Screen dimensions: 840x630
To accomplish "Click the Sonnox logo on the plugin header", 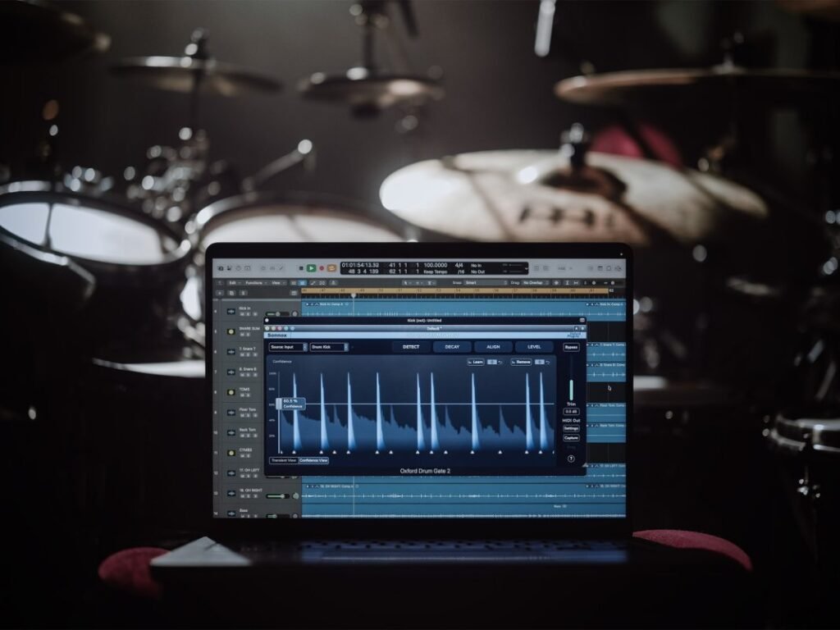I will [x=276, y=335].
